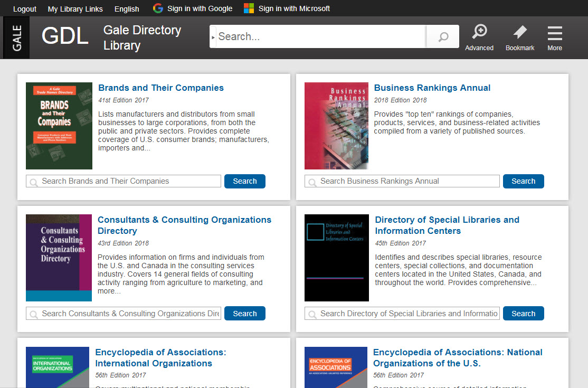Open Business Rankings Annual title link
Image resolution: width=588 pixels, height=388 pixels.
coord(432,88)
